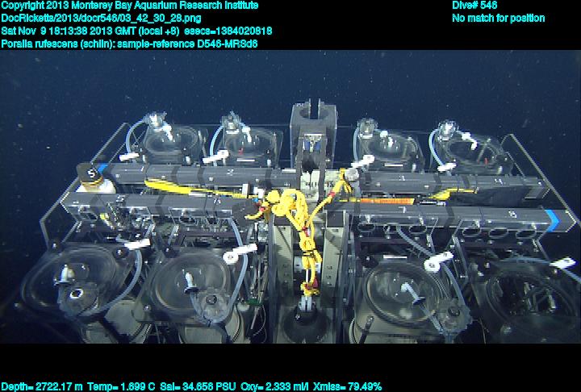
Task: Click the black cap labeled 5
Action: point(91,173)
